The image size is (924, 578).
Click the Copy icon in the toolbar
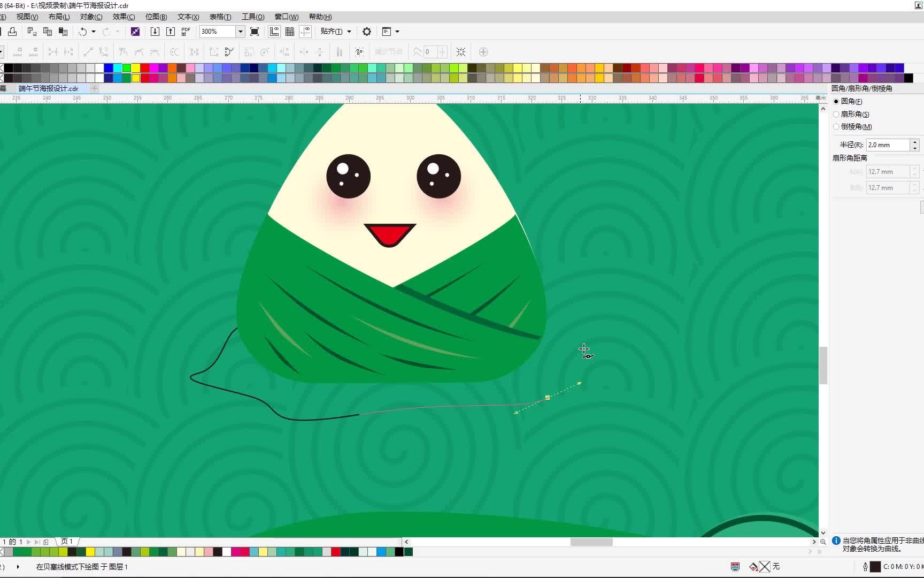click(48, 32)
